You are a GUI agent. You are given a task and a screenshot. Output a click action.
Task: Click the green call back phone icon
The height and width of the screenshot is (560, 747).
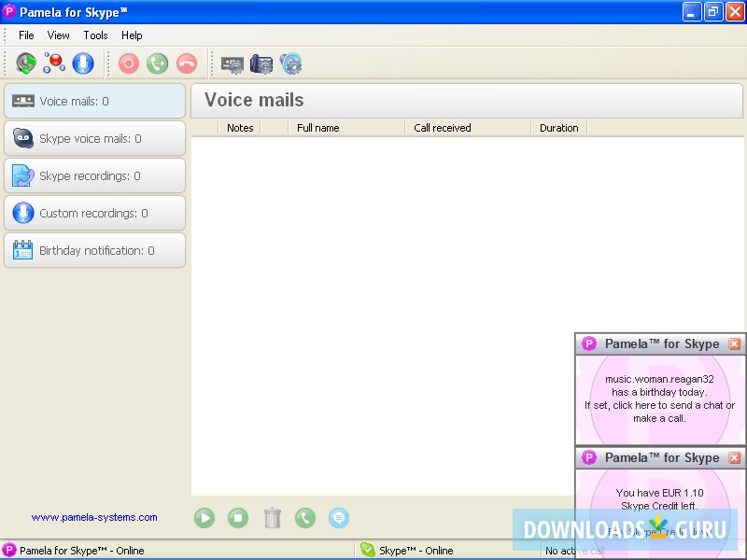[305, 518]
